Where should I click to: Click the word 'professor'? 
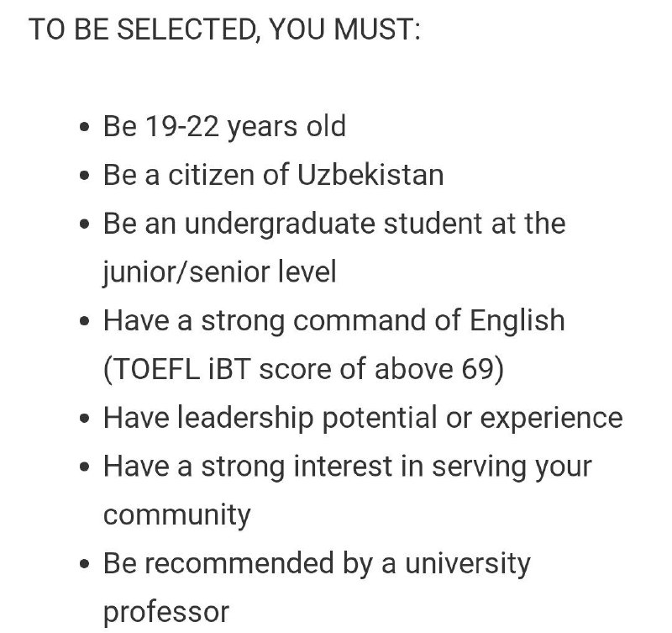point(166,613)
